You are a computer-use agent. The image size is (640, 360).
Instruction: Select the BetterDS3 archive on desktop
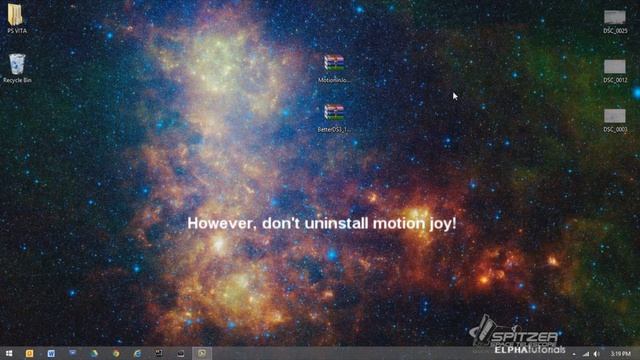coord(334,118)
